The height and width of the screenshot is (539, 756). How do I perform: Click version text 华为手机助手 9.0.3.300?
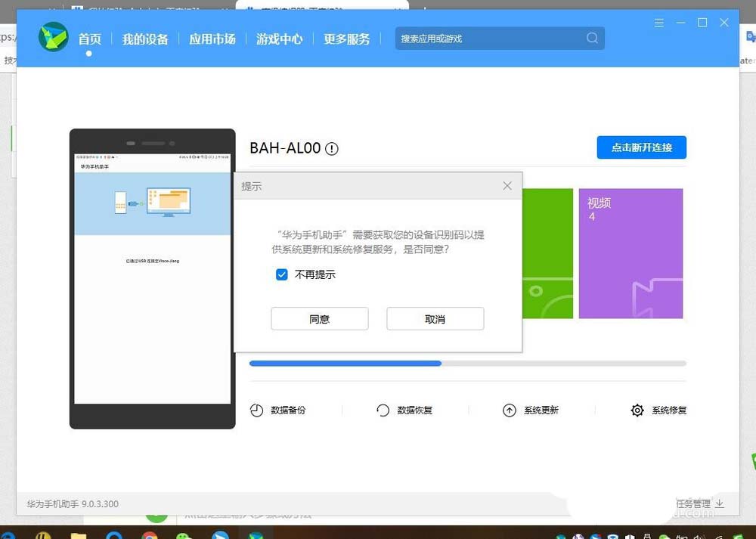(73, 503)
